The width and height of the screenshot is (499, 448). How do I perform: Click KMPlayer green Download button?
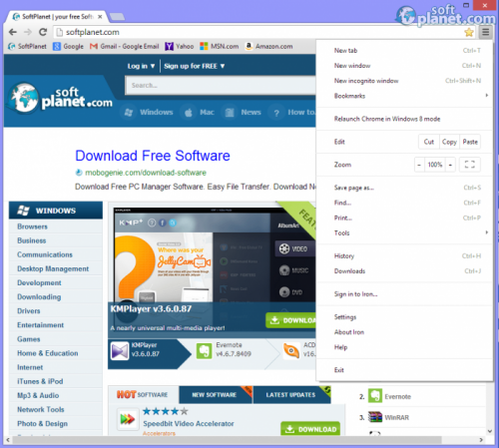click(x=290, y=320)
